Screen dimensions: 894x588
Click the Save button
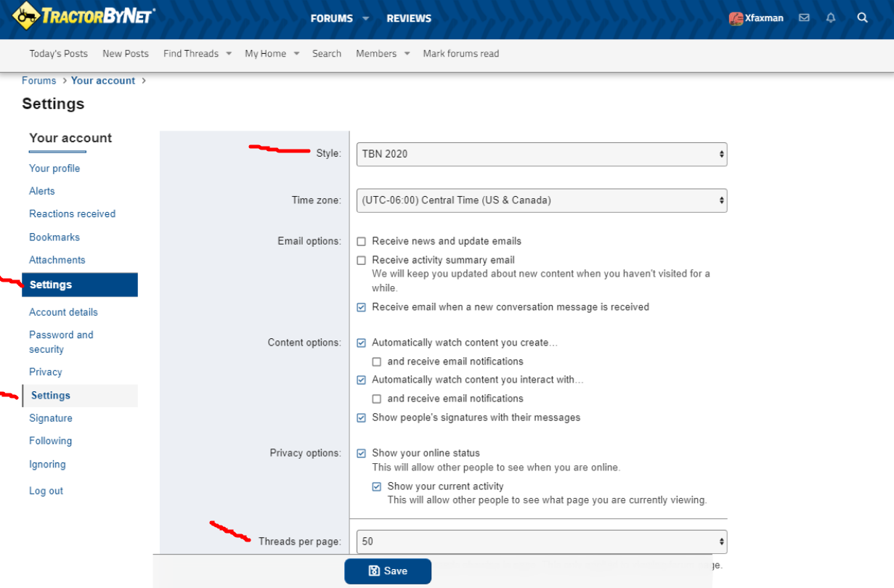click(x=388, y=571)
